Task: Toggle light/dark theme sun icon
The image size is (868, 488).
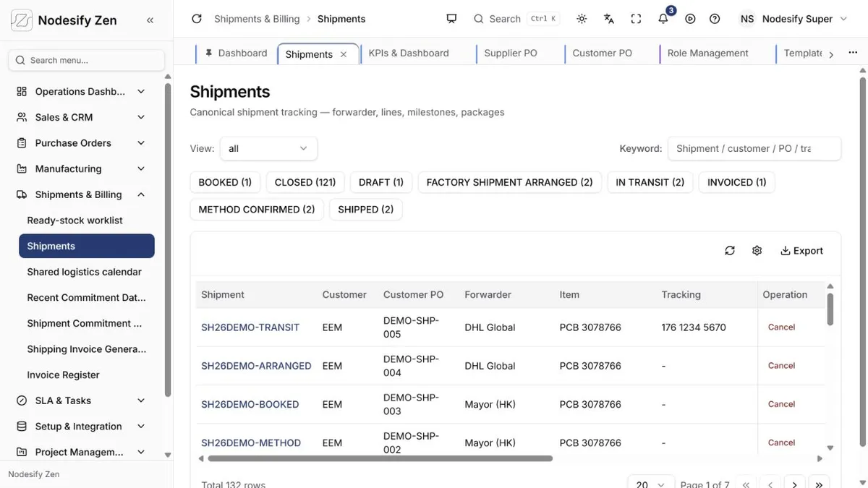Action: [582, 19]
